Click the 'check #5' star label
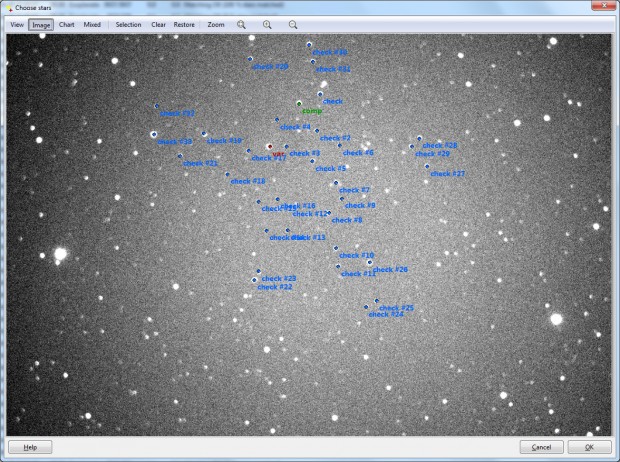 [x=331, y=169]
